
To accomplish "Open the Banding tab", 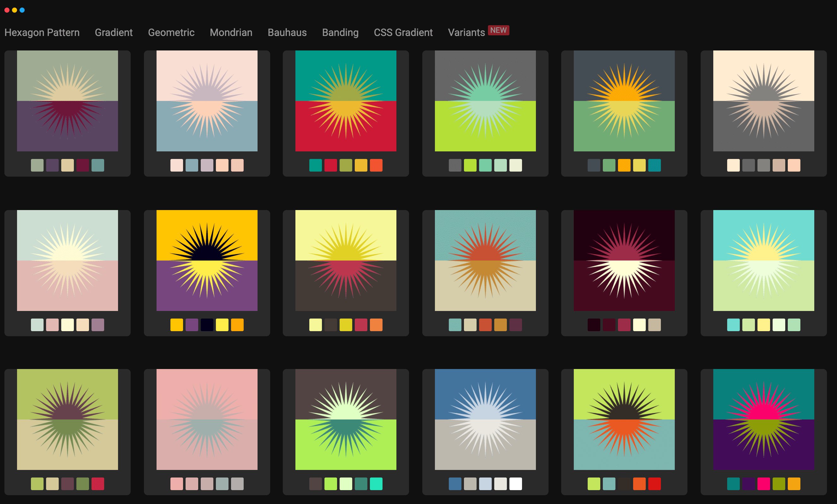I will tap(340, 32).
